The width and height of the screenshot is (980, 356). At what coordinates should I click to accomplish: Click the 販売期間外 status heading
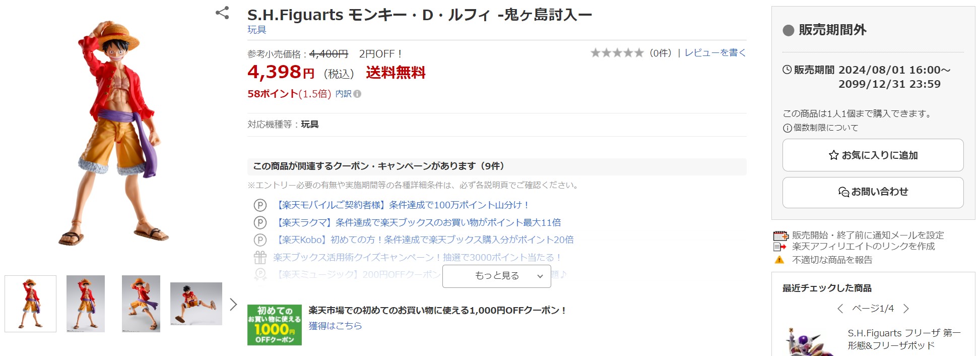(832, 30)
